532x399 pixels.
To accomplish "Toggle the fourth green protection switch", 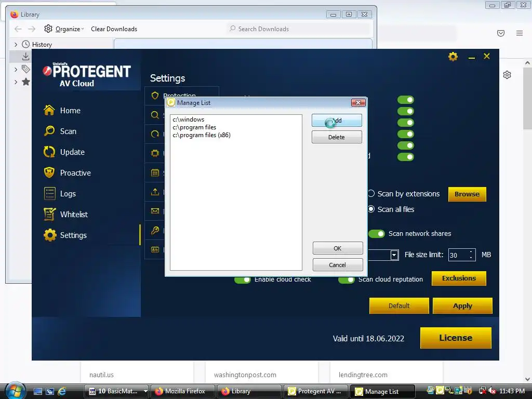I will click(x=406, y=134).
